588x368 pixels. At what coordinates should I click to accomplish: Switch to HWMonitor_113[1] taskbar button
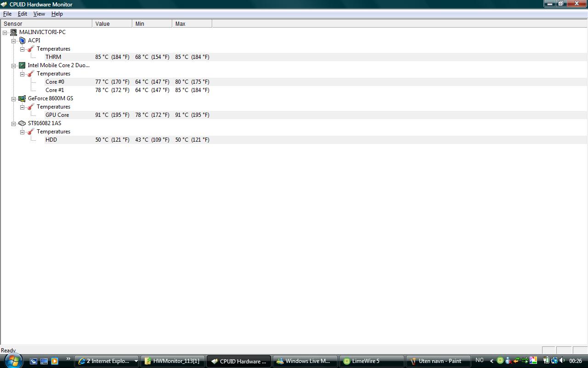pyautogui.click(x=173, y=361)
